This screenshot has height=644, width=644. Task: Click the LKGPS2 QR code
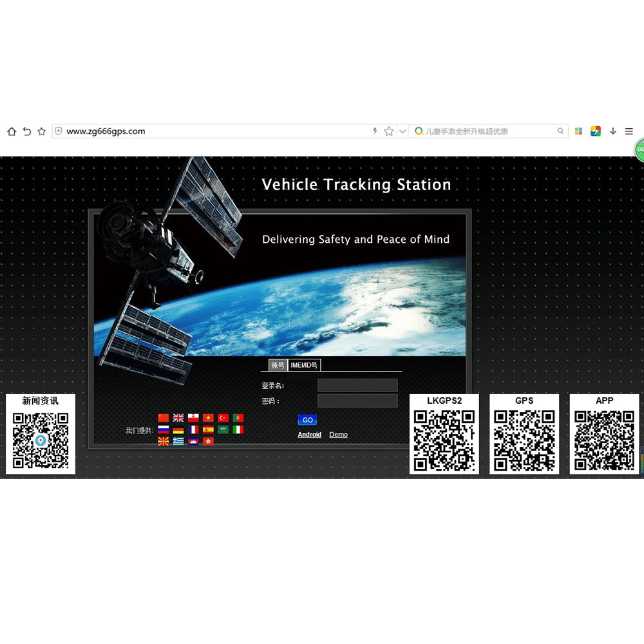pos(444,440)
